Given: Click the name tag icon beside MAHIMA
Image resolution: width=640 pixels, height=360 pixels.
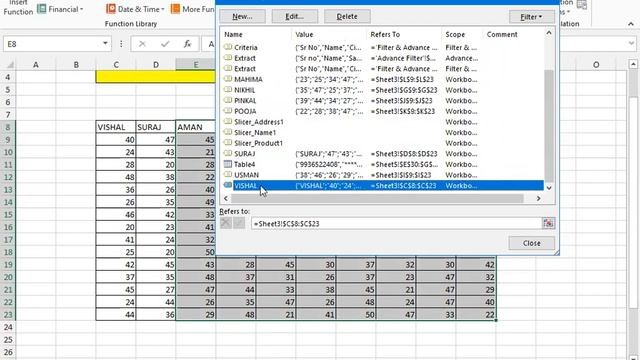Looking at the screenshot, I should pos(228,79).
